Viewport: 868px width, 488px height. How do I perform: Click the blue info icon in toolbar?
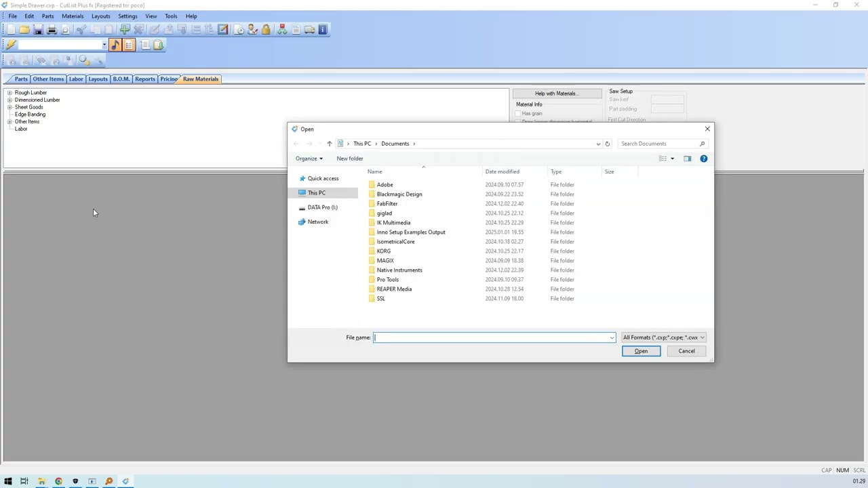point(323,30)
